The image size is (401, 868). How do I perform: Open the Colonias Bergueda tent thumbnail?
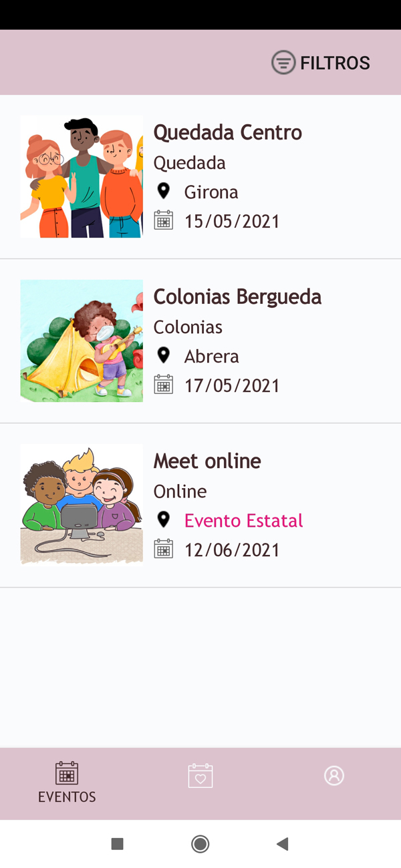[82, 341]
